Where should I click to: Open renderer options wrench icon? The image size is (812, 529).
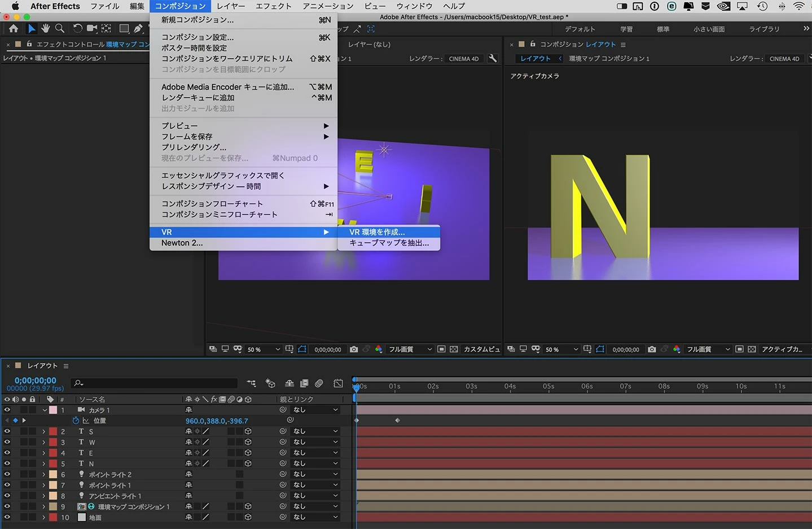click(x=493, y=58)
